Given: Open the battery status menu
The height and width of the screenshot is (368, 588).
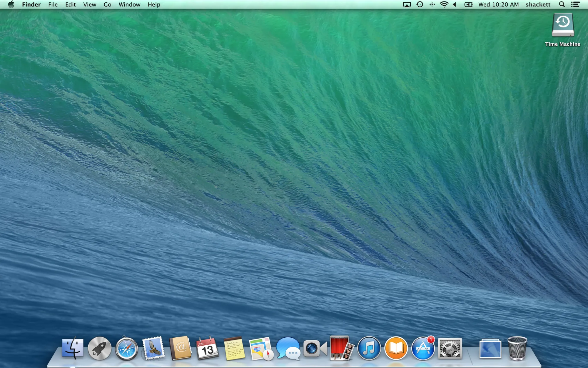Looking at the screenshot, I should point(468,4).
